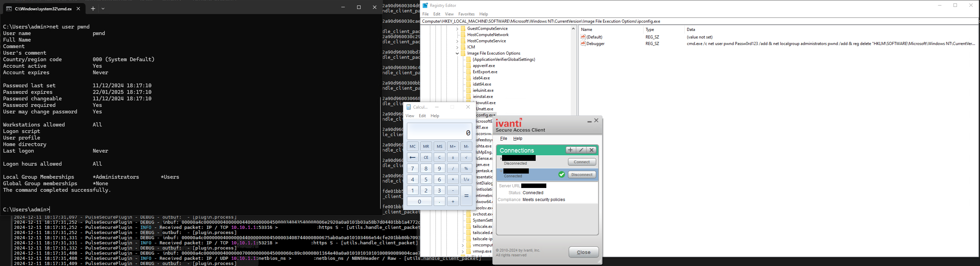Expand the ICM registry key

457,47
